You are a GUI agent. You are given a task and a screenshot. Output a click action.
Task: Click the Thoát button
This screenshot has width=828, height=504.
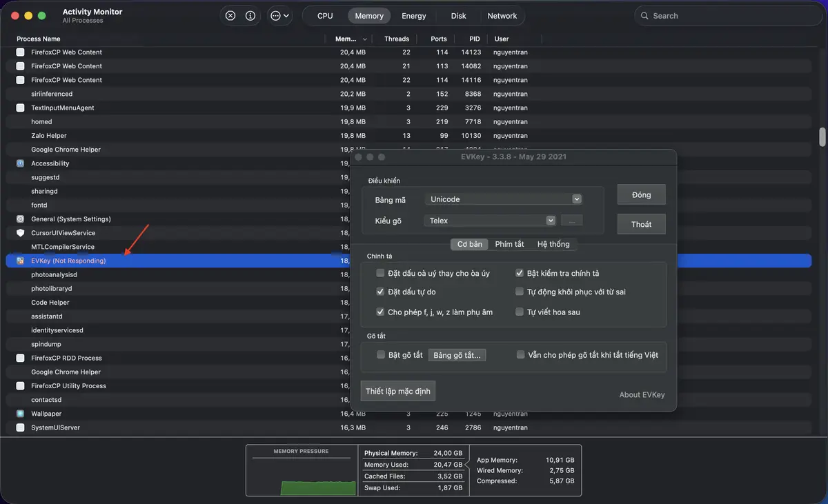(641, 224)
